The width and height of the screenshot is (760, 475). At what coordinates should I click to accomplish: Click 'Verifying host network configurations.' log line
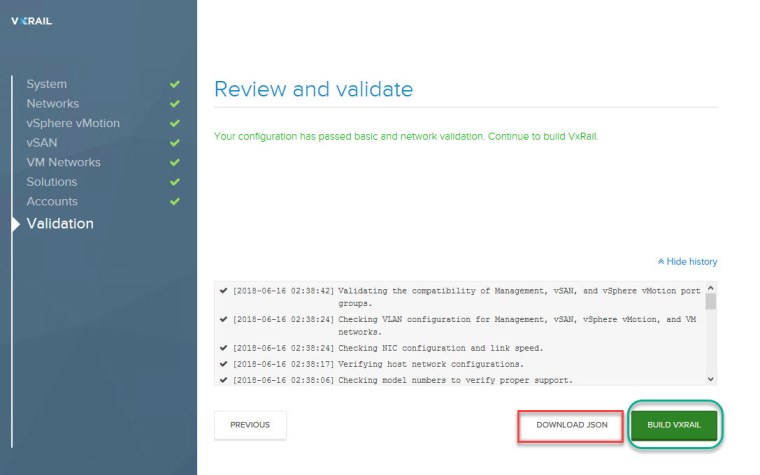click(x=431, y=364)
